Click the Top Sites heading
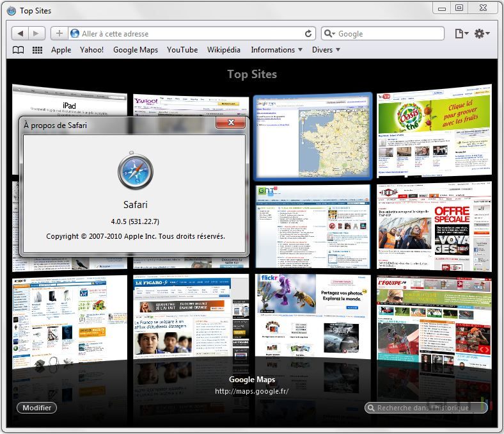This screenshot has width=504, height=434. coord(252,74)
